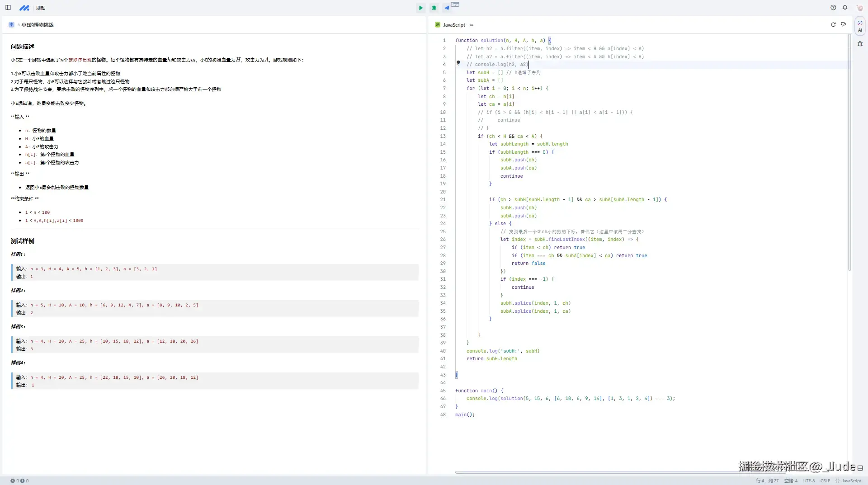The image size is (868, 485).
Task: Select the problem title 小E的怪物挑战
Action: pos(38,25)
